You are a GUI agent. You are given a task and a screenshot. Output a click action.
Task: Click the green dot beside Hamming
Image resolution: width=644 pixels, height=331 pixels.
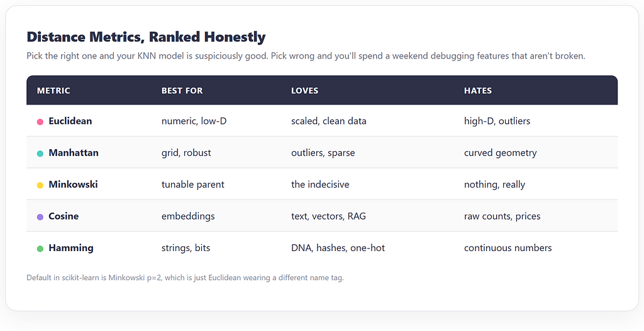click(x=40, y=249)
